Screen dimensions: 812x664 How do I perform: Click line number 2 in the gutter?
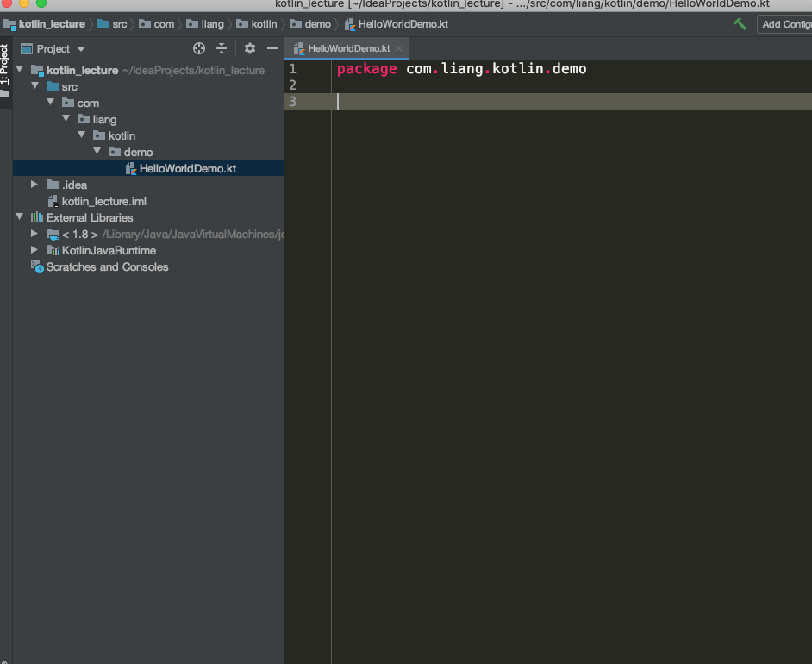coord(292,85)
